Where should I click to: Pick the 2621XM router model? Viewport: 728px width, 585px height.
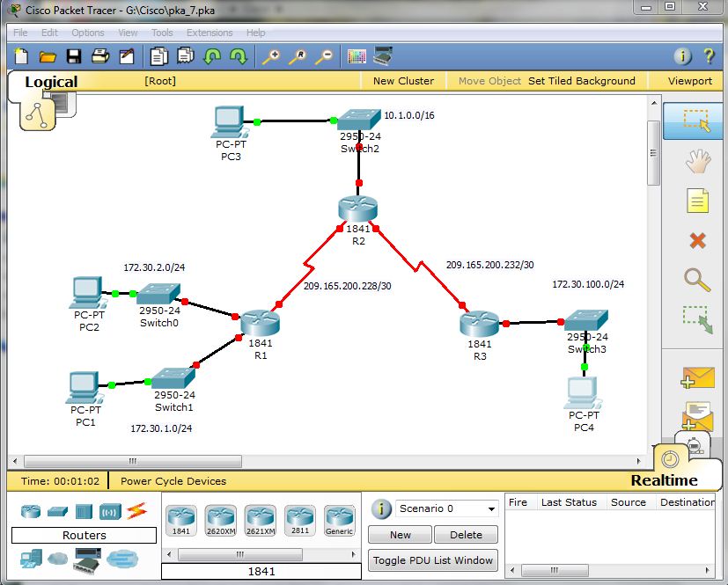(x=261, y=521)
